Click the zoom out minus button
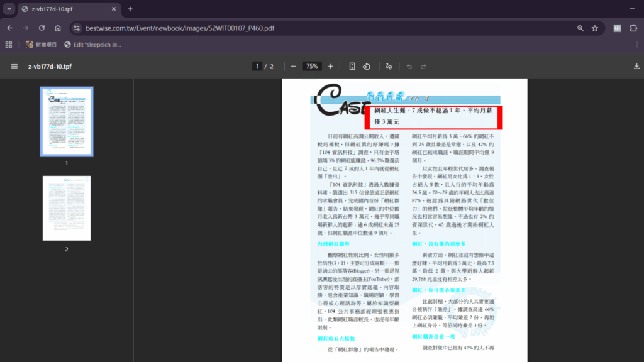This screenshot has width=644, height=362. 293,67
